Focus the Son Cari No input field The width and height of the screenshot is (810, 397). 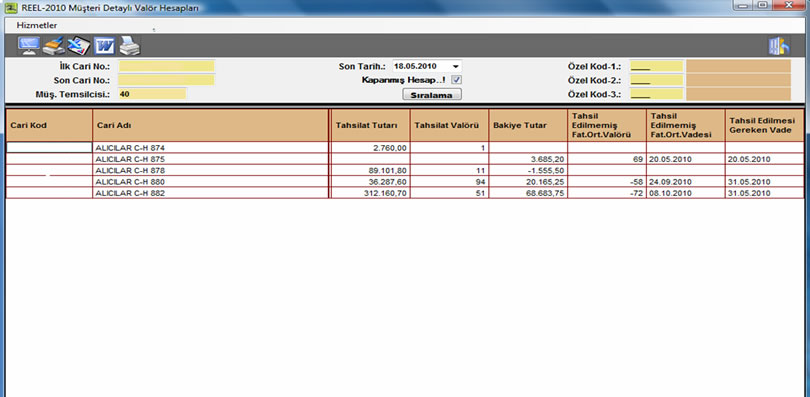coord(166,80)
